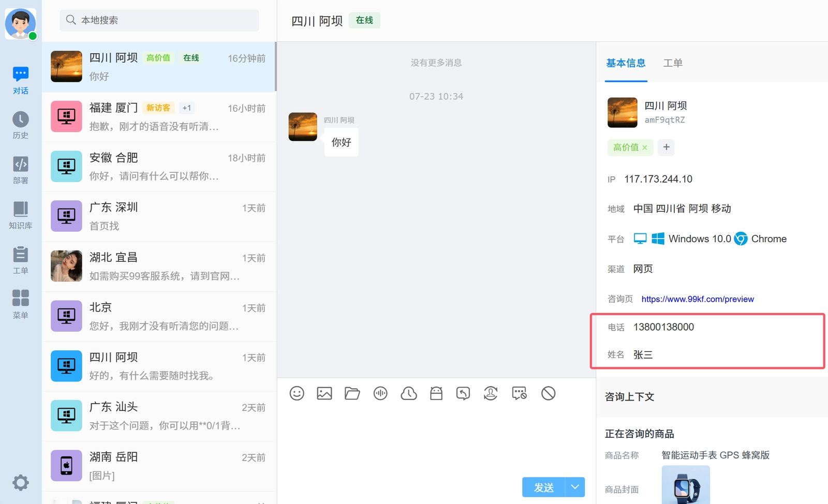Click the region value 中国 四川省 阿坝 移动
828x504 pixels.
coord(682,209)
